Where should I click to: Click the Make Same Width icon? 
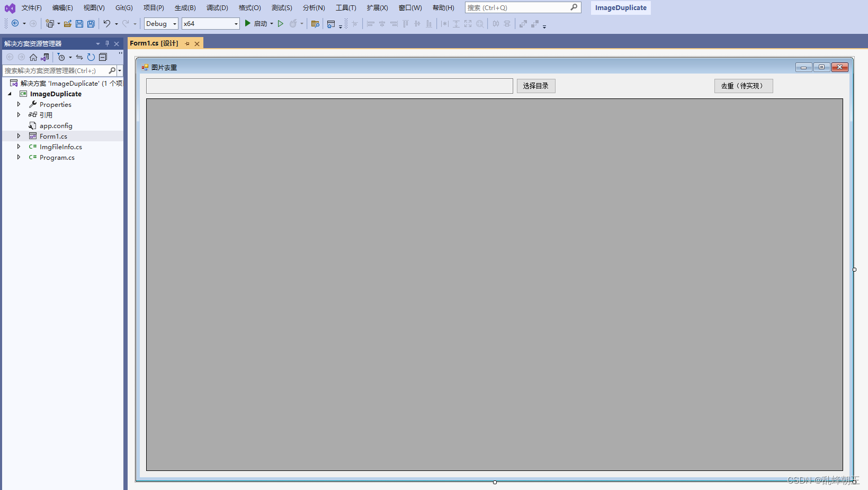tap(444, 23)
